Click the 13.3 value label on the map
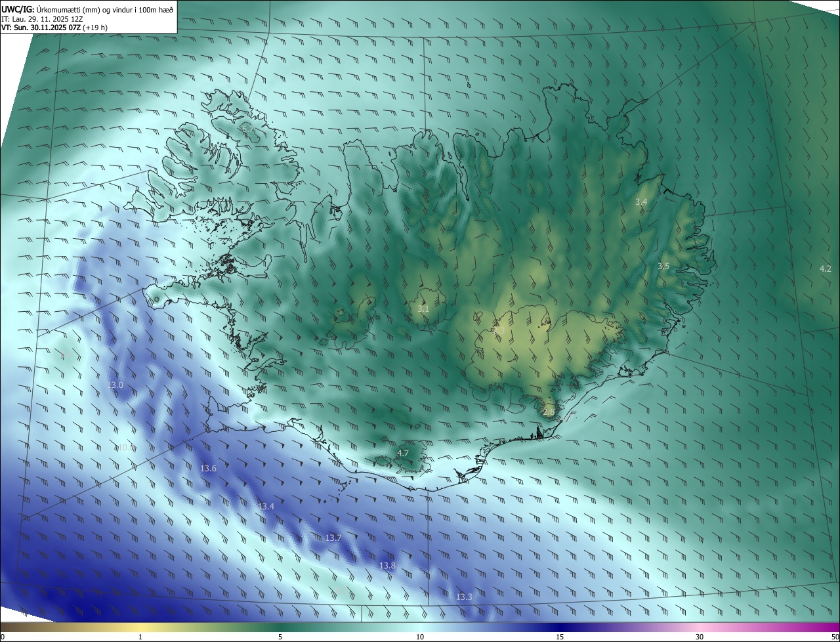The height and width of the screenshot is (642, 840). 464,597
